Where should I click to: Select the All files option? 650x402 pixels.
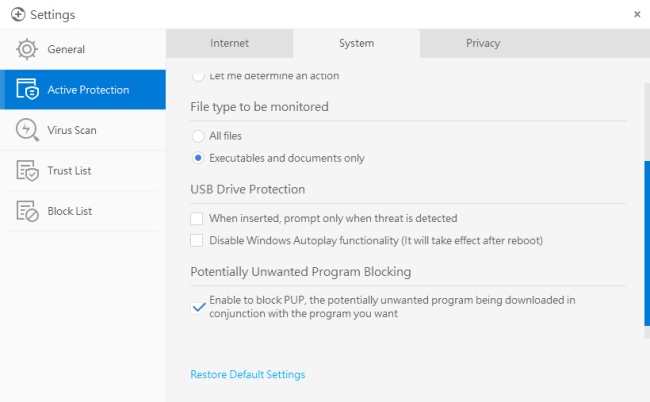click(197, 136)
